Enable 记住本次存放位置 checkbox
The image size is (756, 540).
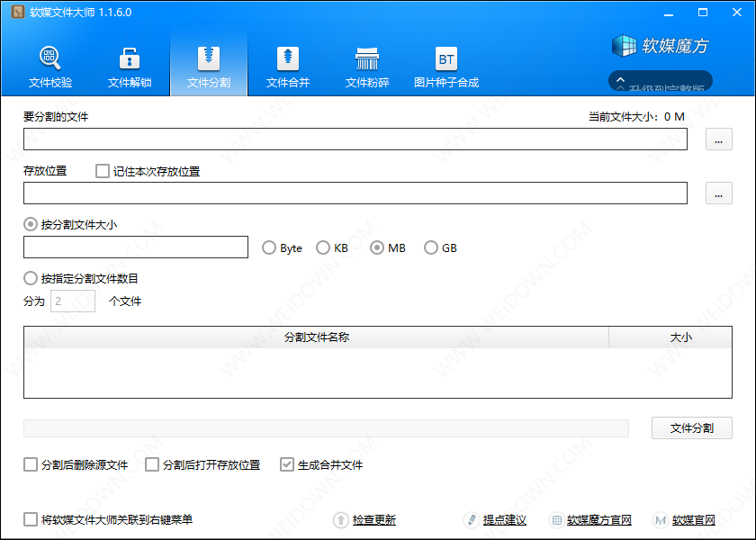(x=103, y=171)
